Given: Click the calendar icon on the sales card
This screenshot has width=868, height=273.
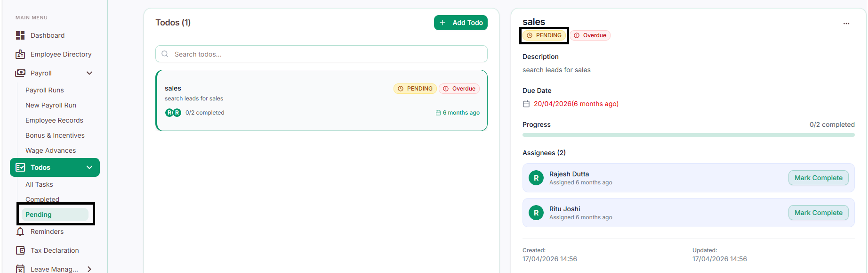Looking at the screenshot, I should coord(438,113).
